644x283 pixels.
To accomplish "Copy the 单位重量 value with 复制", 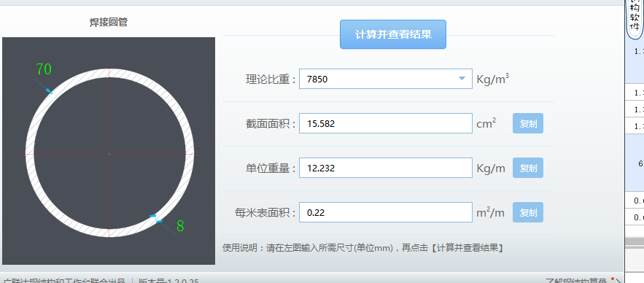I will (x=528, y=168).
